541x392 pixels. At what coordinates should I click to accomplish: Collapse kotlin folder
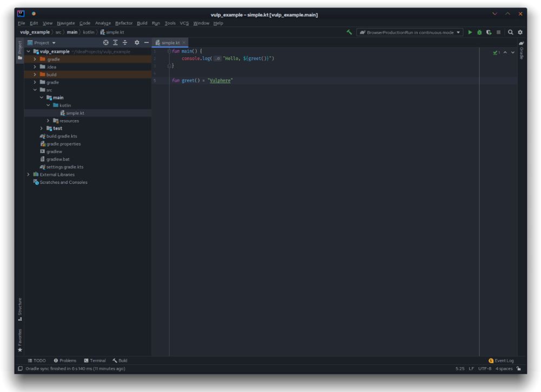(48, 105)
